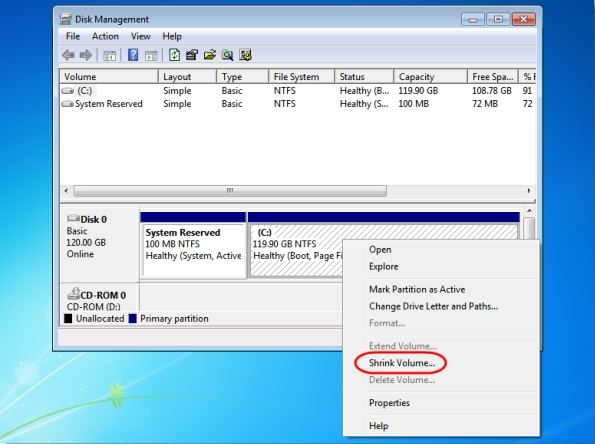Click the Properties toolbar icon

click(192, 55)
